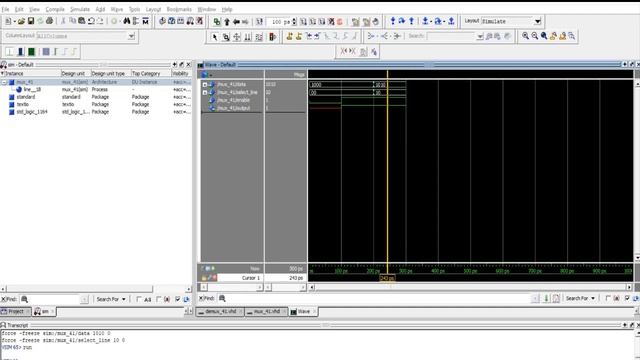Toggle the All checkbox in sim Find bar

pyautogui.click(x=139, y=299)
